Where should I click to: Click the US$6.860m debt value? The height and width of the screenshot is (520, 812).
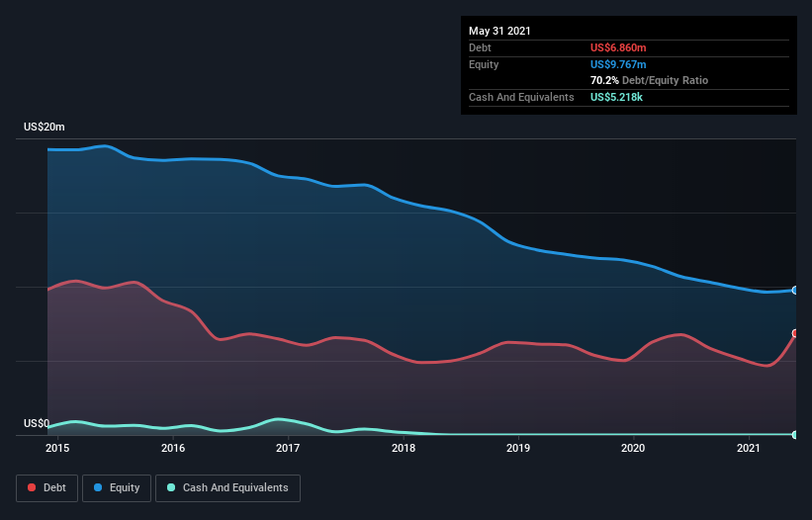(618, 47)
